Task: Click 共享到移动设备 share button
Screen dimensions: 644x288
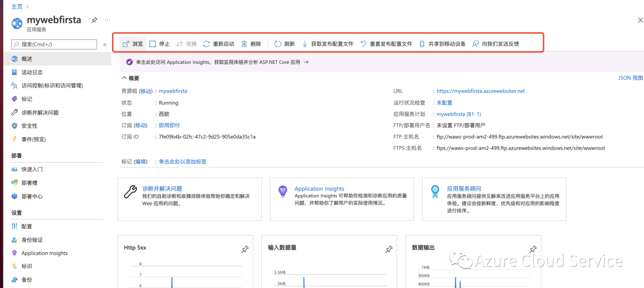Action: coord(442,44)
